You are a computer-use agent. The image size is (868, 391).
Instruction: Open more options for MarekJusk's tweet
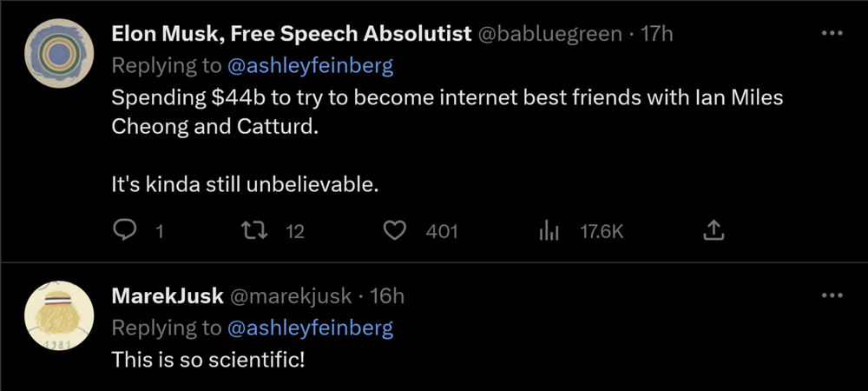832,295
